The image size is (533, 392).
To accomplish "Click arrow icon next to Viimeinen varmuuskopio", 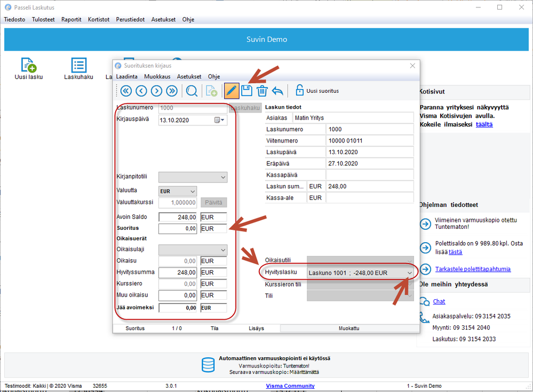I will (425, 224).
